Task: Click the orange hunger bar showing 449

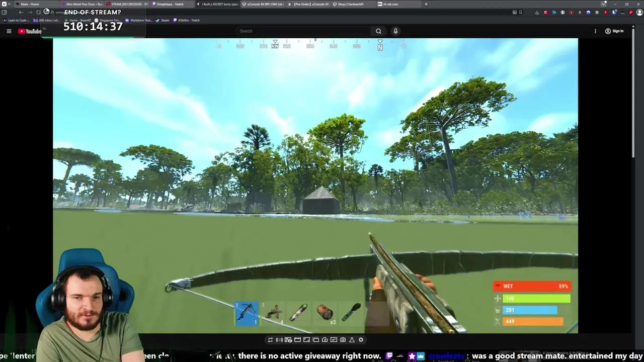Action: pos(533,322)
